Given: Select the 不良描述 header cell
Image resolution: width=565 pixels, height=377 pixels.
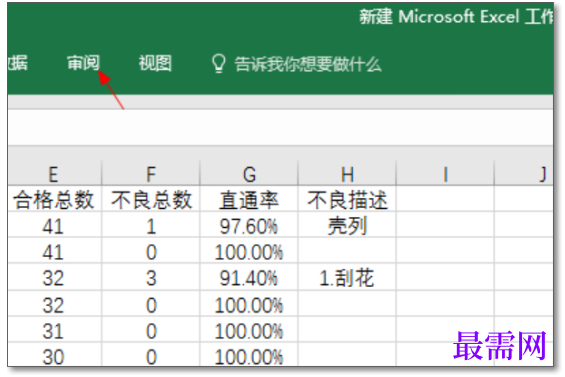Looking at the screenshot, I should click(347, 199).
